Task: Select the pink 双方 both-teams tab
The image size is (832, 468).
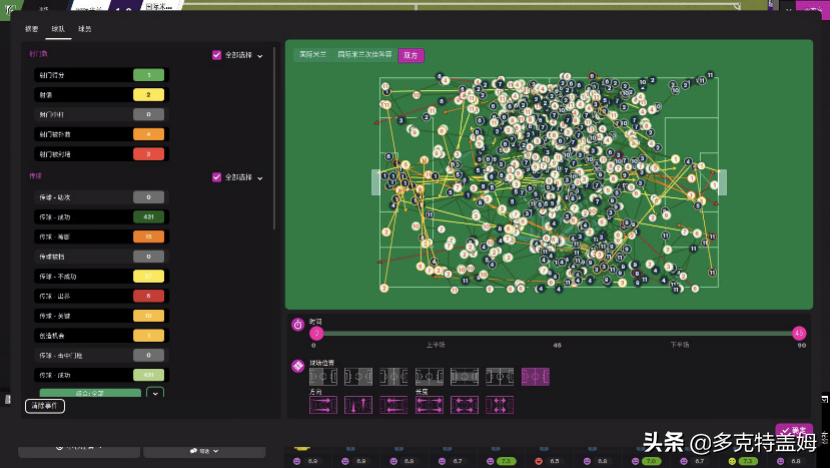Action: click(x=411, y=55)
